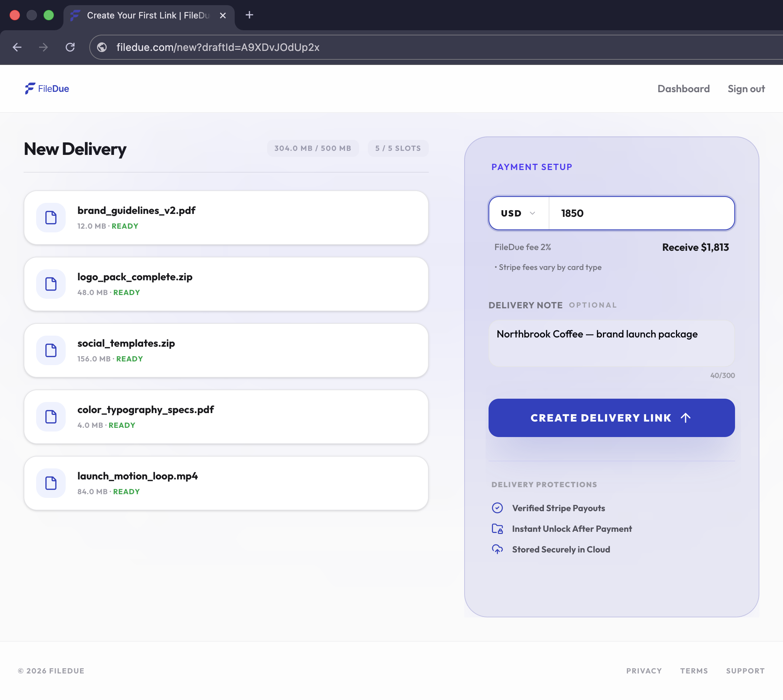The image size is (783, 700).
Task: Click the 304.0 MB / 500 MB badge
Action: coord(313,148)
